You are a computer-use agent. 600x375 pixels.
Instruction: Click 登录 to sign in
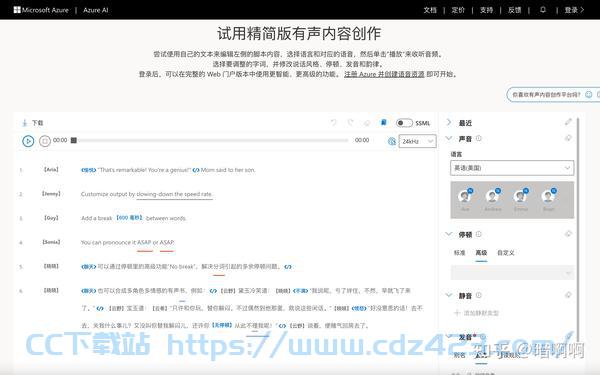click(574, 10)
